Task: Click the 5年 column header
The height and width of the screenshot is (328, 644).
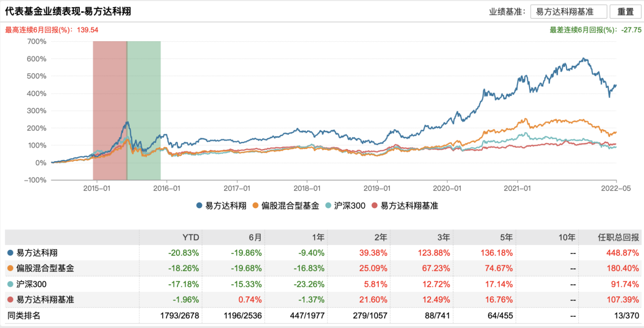Action: coord(506,237)
